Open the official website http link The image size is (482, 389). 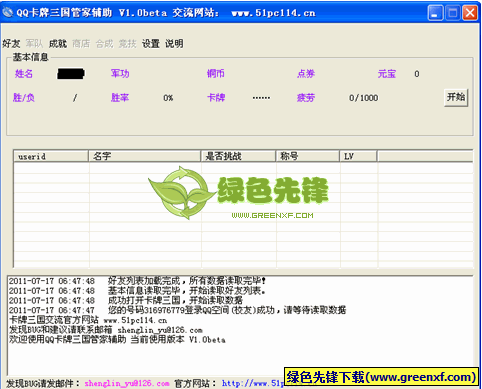click(253, 383)
